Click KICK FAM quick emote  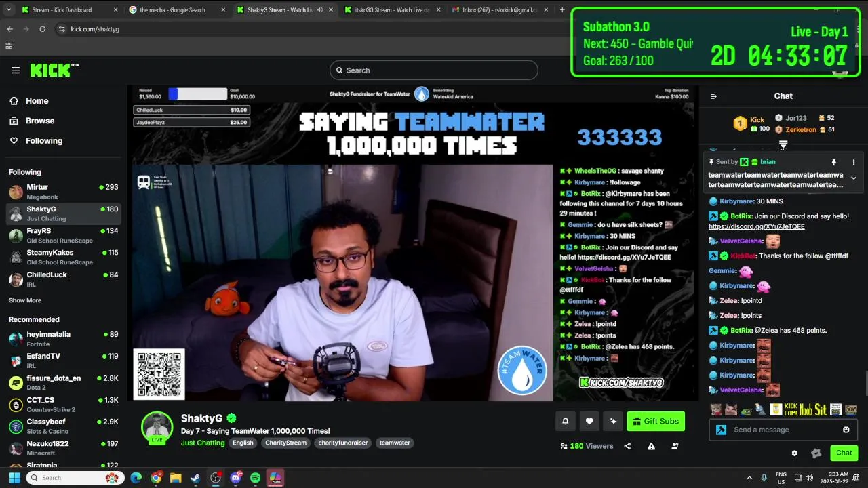point(791,409)
